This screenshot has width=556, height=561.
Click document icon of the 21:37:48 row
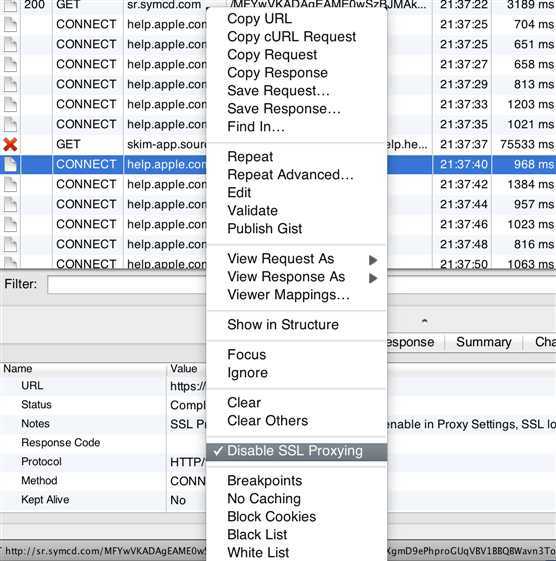tap(10, 244)
